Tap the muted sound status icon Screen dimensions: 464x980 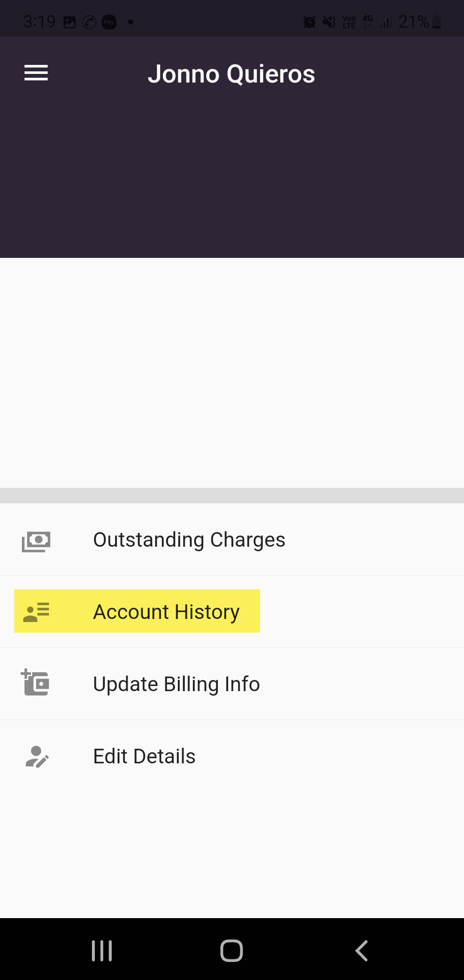[x=329, y=21]
